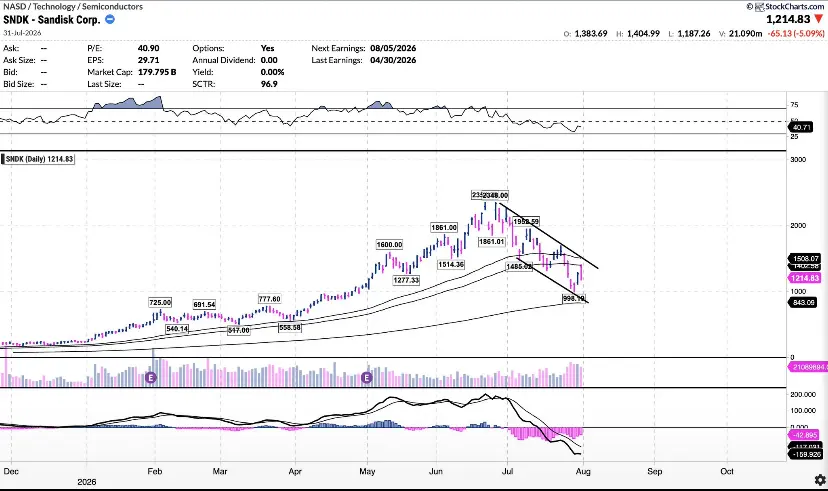Click the 1514.36 low price label
Screen dimensions: 828x491
pos(451,265)
